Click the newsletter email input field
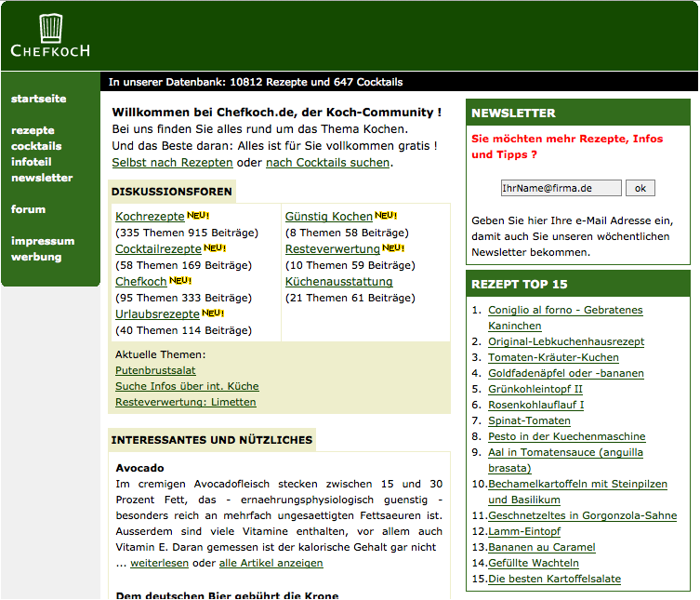Image resolution: width=700 pixels, height=600 pixels. point(561,188)
